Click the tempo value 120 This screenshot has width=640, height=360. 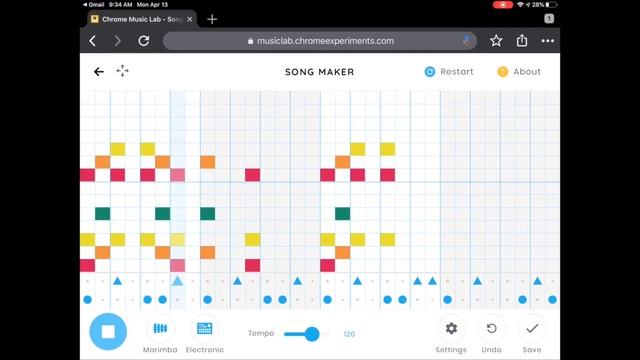349,334
